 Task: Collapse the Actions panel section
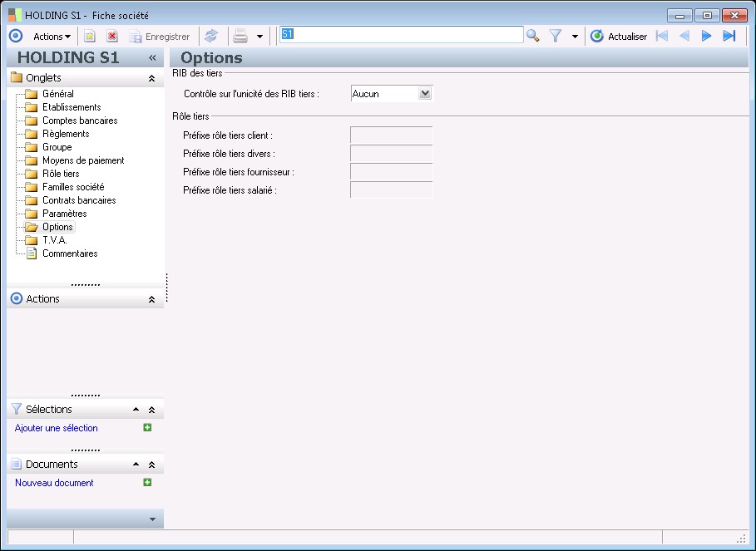pos(151,299)
